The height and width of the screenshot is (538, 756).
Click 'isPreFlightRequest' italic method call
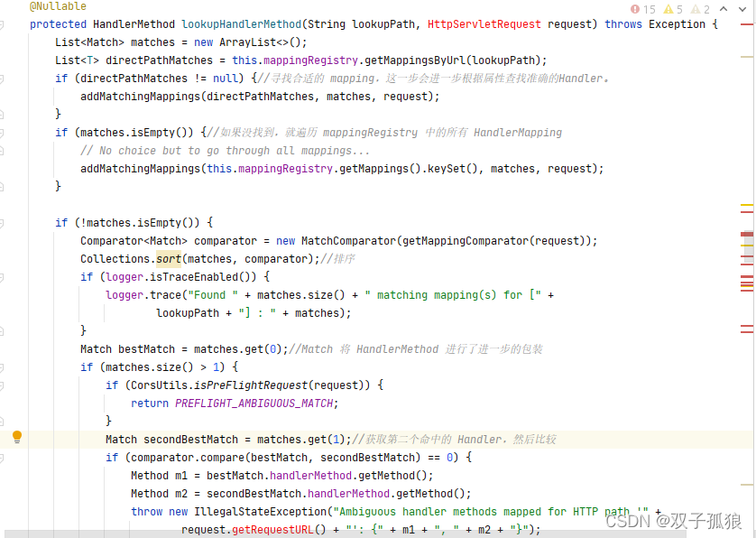(251, 385)
